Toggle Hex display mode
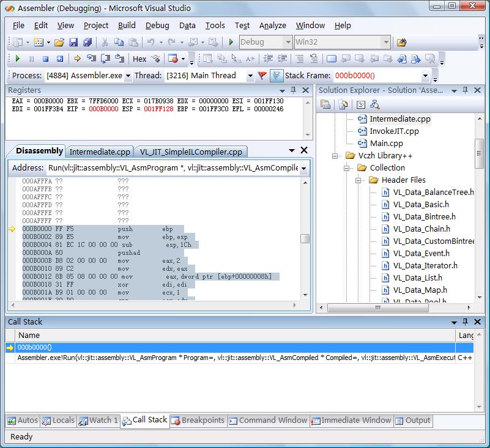The image size is (490, 448). click(x=139, y=59)
